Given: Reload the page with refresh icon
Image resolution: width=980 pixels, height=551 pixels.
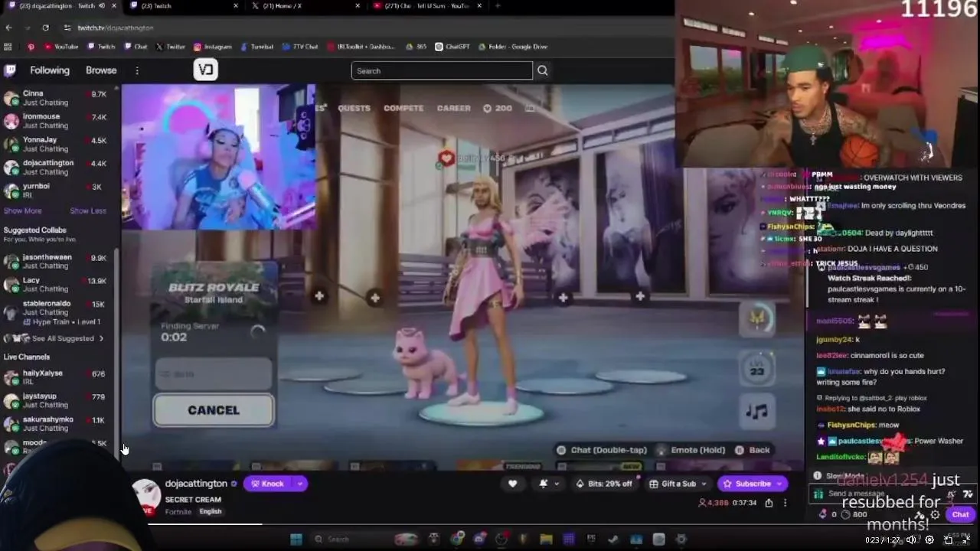Looking at the screenshot, I should 45,28.
